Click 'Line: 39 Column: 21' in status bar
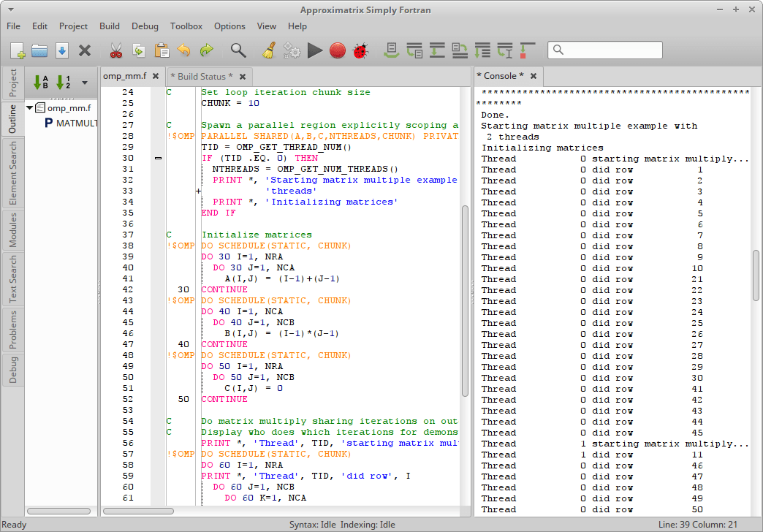The height and width of the screenshot is (532, 763). point(698,525)
